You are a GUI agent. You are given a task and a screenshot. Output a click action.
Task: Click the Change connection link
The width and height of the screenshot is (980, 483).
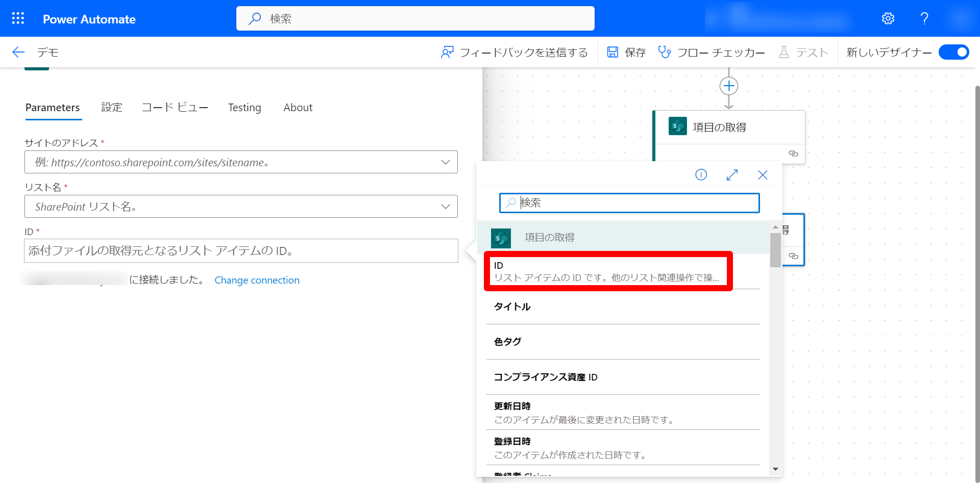click(x=257, y=280)
